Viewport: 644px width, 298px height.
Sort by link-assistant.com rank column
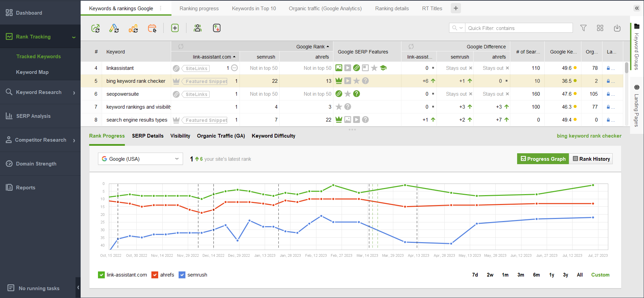[214, 57]
